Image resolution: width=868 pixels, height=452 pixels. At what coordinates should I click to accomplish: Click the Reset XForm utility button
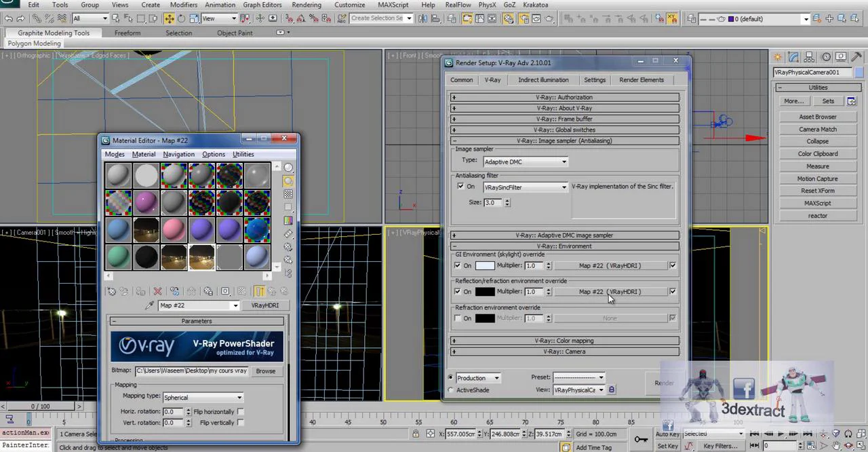click(818, 191)
